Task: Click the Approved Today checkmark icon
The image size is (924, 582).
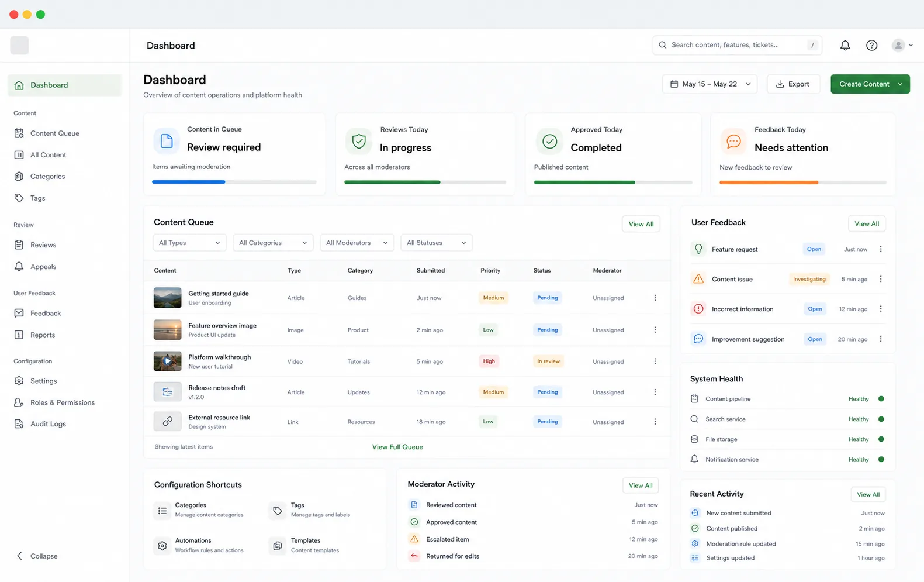Action: click(549, 141)
